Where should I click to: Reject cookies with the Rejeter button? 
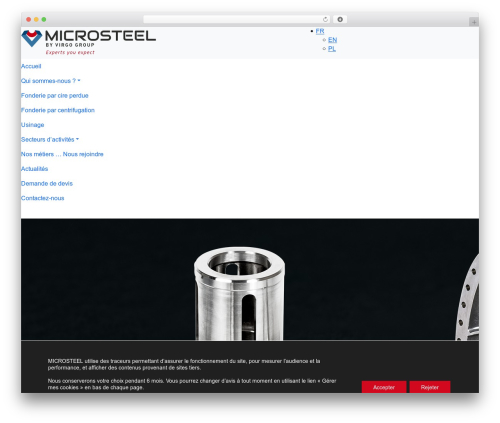pyautogui.click(x=430, y=387)
